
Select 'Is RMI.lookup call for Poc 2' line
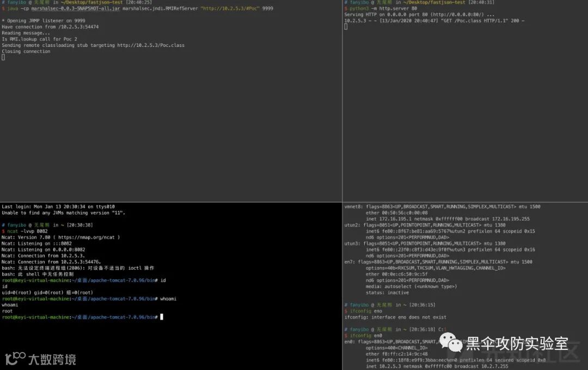pyautogui.click(x=39, y=39)
